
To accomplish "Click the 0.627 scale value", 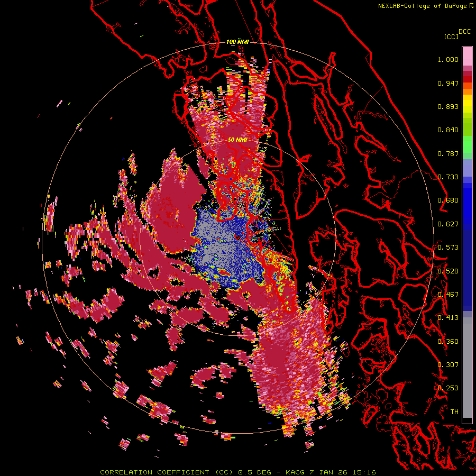I will 448,224.
